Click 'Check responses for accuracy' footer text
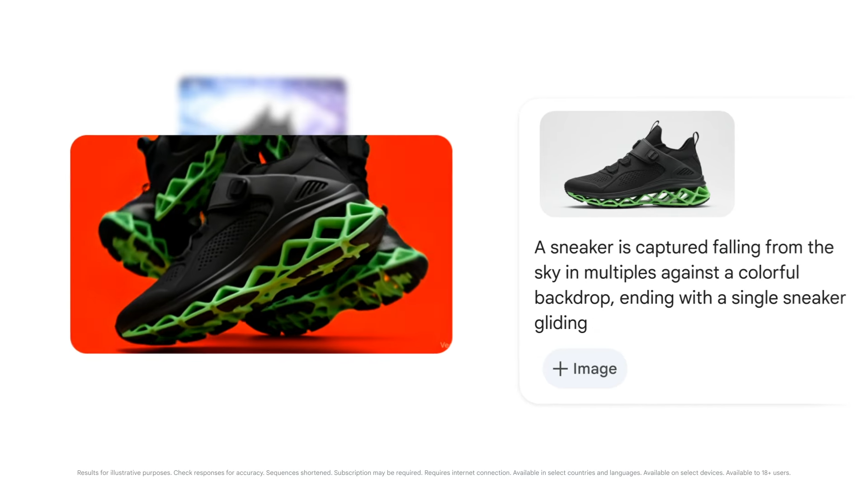This screenshot has height=488, width=868. click(x=219, y=473)
